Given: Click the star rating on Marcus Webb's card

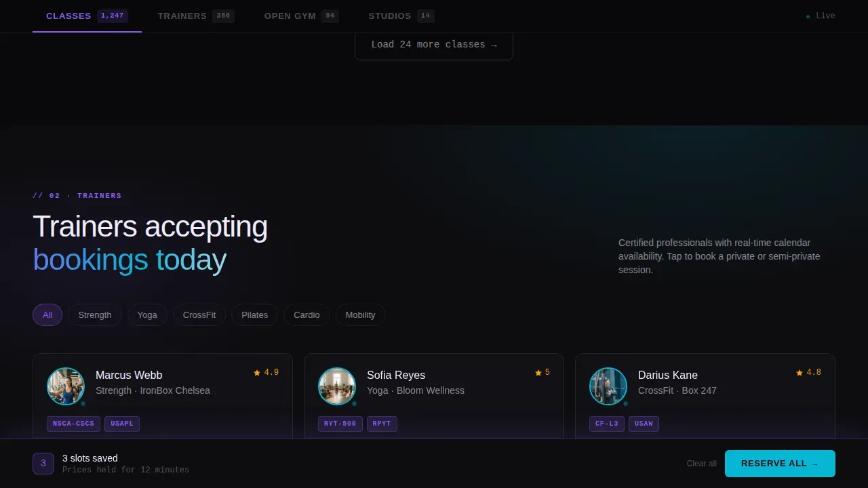Looking at the screenshot, I should [x=266, y=372].
